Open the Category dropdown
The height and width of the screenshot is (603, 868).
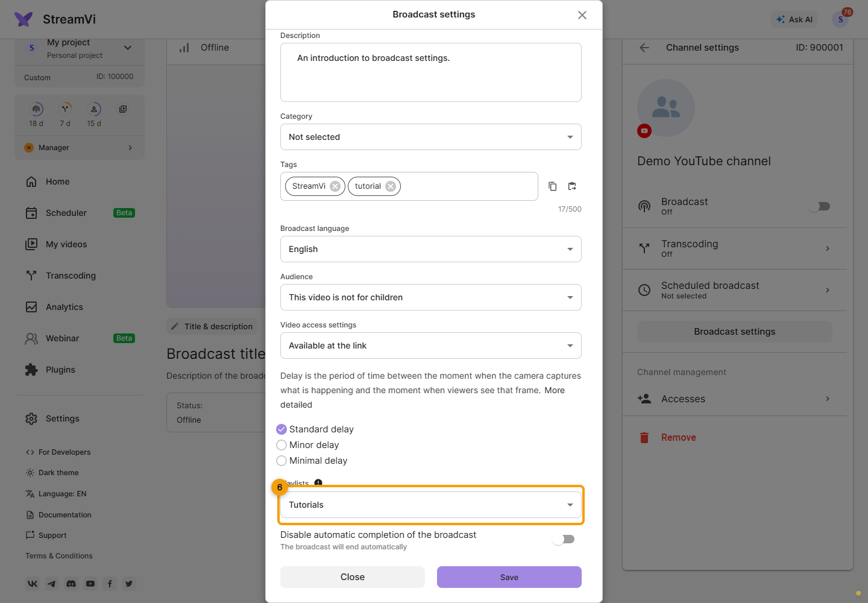tap(431, 137)
